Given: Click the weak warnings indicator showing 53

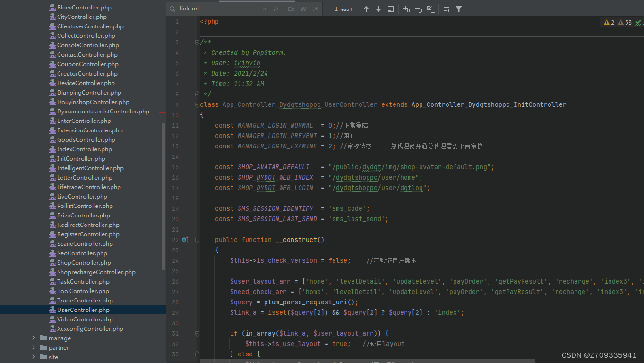Looking at the screenshot, I should tap(625, 22).
